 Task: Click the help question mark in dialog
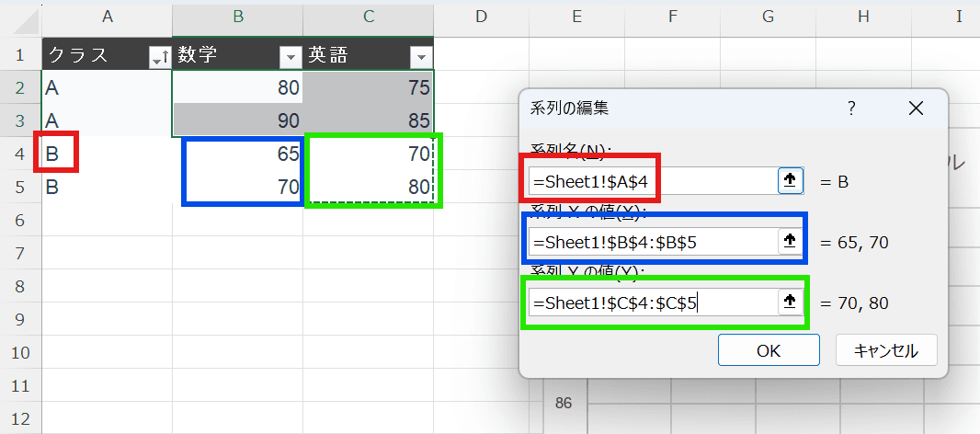point(851,108)
